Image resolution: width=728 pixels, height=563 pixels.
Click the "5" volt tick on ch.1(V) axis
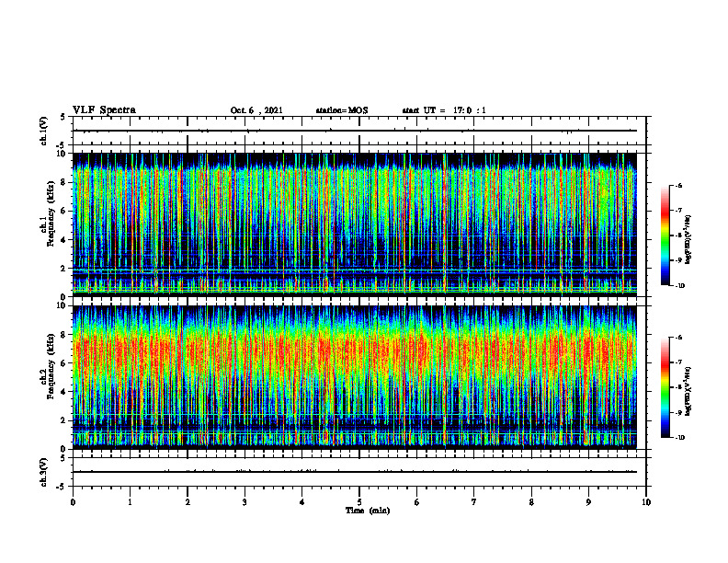63,118
